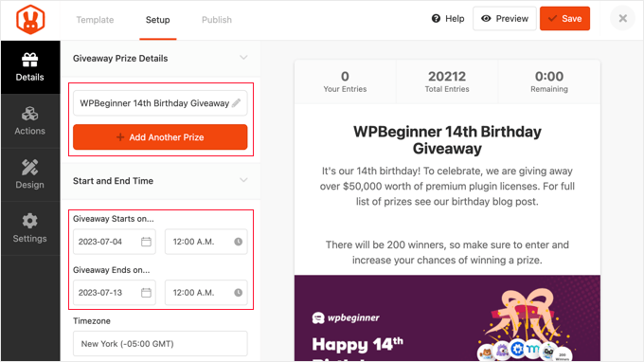Image resolution: width=644 pixels, height=362 pixels.
Task: Click the WPBeginner 14th Birthday Giveaway prize field
Action: point(160,103)
